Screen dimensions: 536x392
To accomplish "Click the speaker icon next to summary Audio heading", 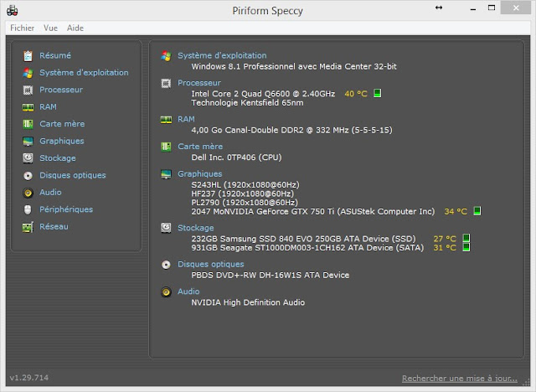I will point(166,291).
